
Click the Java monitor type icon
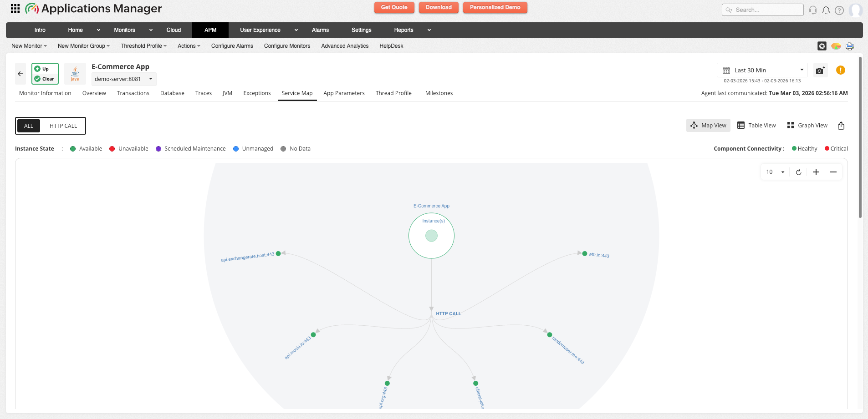pos(75,74)
